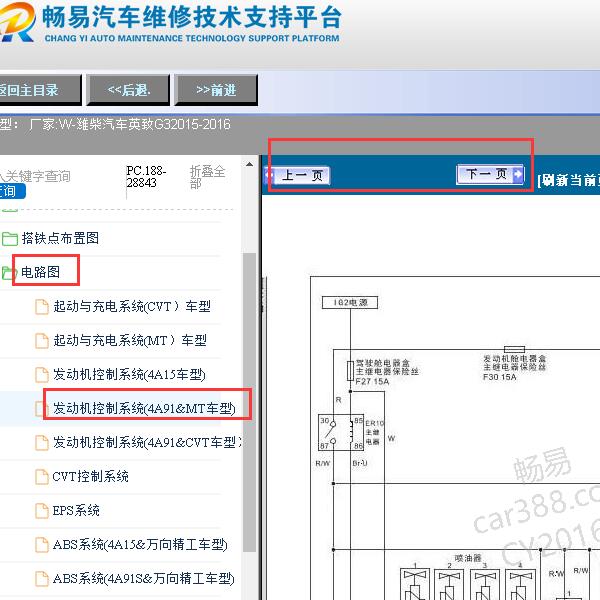
Task: Click the panel splitter grip handle
Action: 263,295
